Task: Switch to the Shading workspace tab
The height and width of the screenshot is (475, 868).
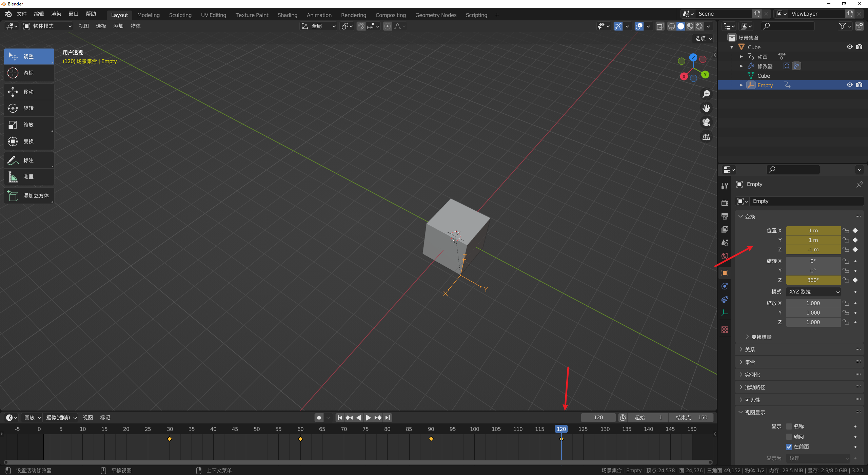Action: tap(287, 15)
